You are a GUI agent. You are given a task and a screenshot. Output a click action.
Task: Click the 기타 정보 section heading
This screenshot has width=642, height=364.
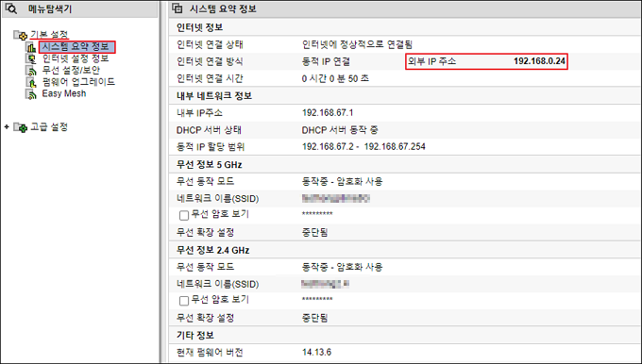(x=194, y=335)
